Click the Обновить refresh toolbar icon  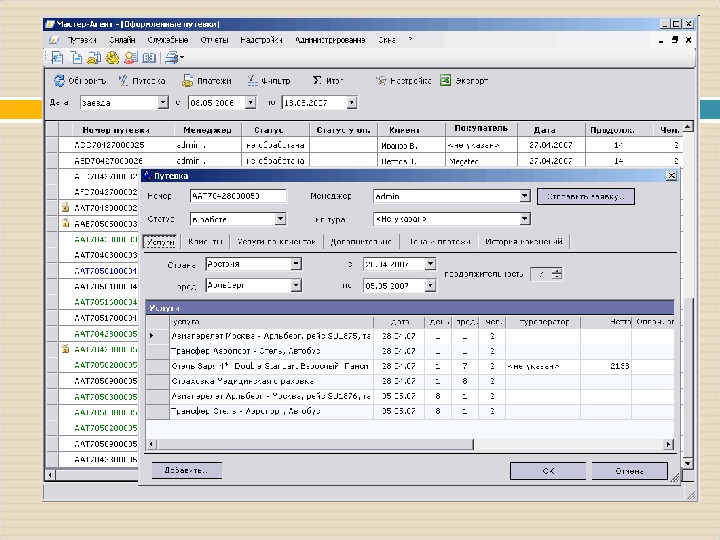click(x=60, y=81)
